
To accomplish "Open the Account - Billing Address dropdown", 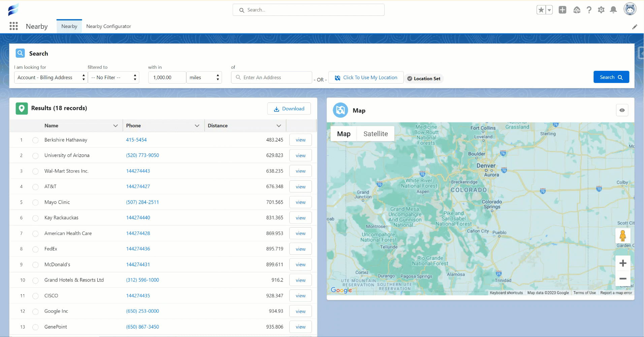I will point(51,78).
